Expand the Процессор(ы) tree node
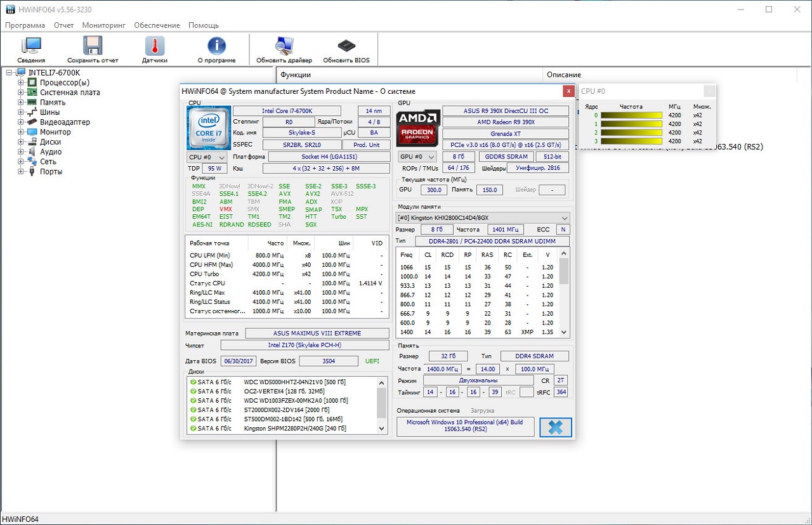 21,82
